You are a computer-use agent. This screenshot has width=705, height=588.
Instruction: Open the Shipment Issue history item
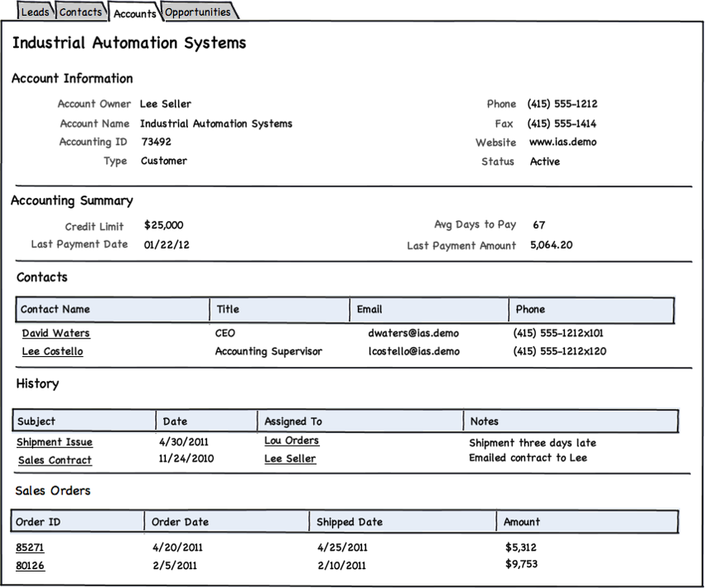tap(55, 442)
